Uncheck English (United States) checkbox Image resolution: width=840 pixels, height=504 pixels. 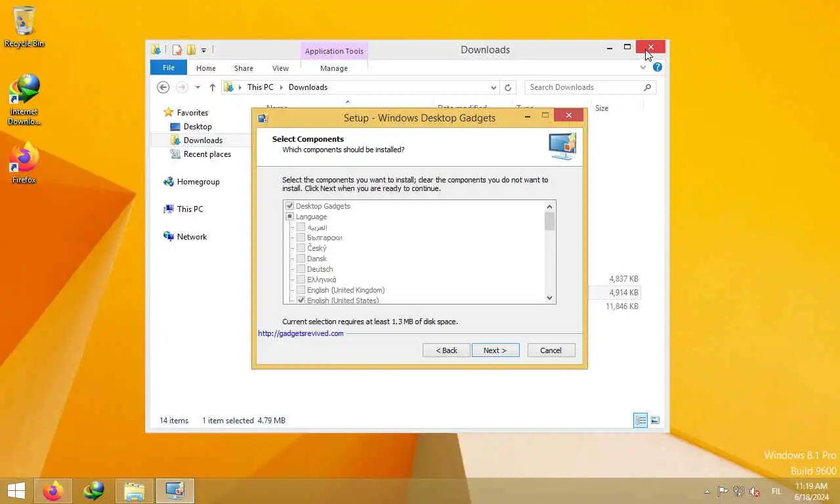point(301,300)
